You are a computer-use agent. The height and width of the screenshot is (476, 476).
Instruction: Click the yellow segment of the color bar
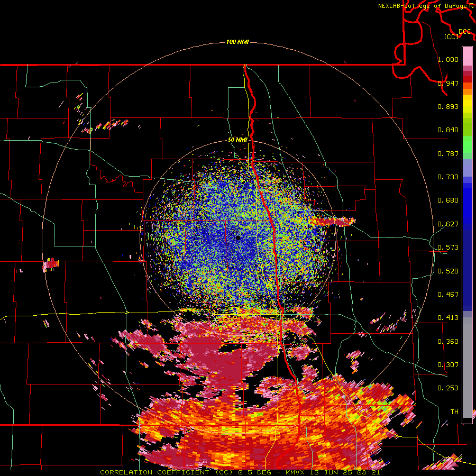[x=467, y=104]
